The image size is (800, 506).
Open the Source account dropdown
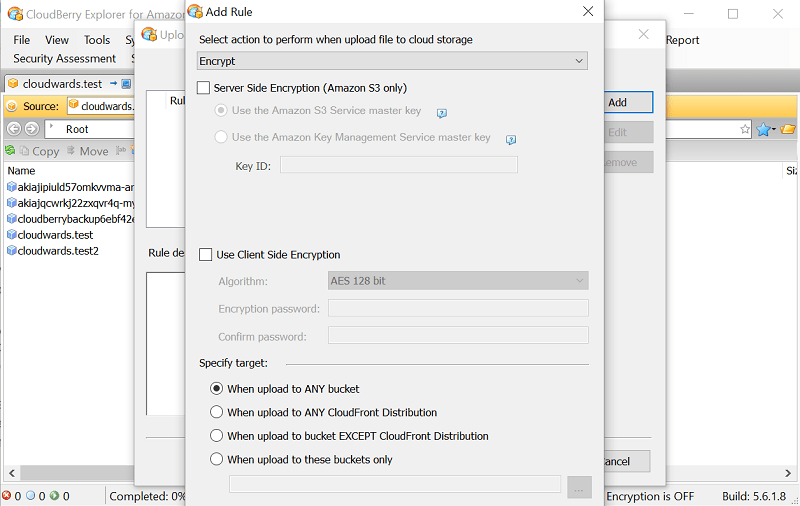coord(101,106)
